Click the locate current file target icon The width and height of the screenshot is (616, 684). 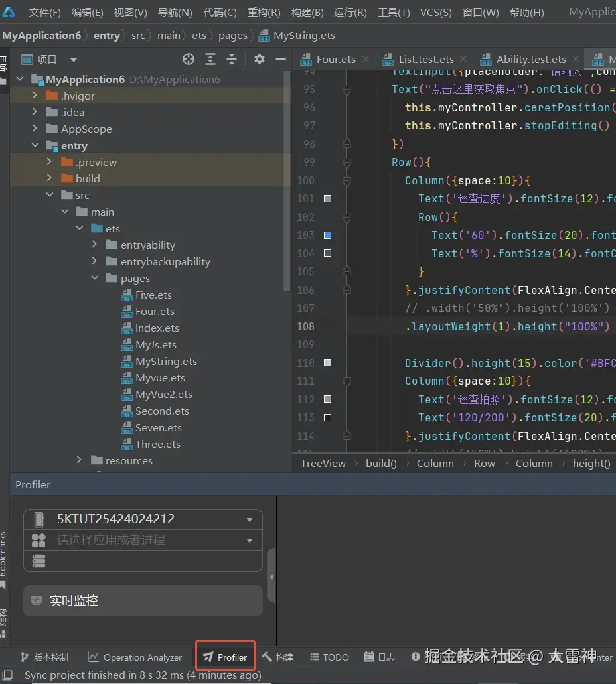(x=189, y=60)
